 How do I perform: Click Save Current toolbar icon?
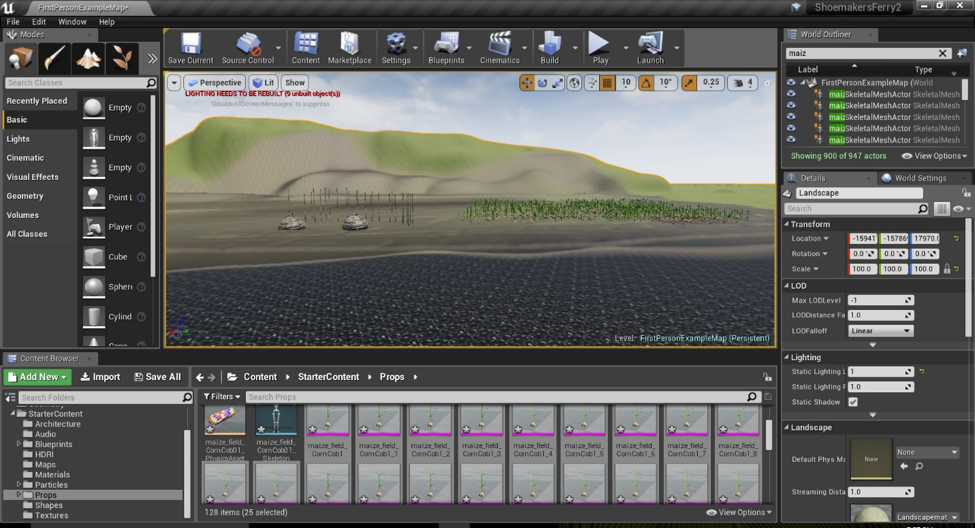point(190,48)
